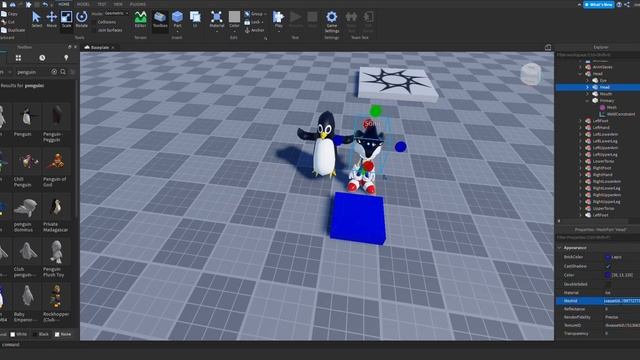Click the Color swatch in ribbon
Viewport: 640px width, 360px height.
coord(234,16)
